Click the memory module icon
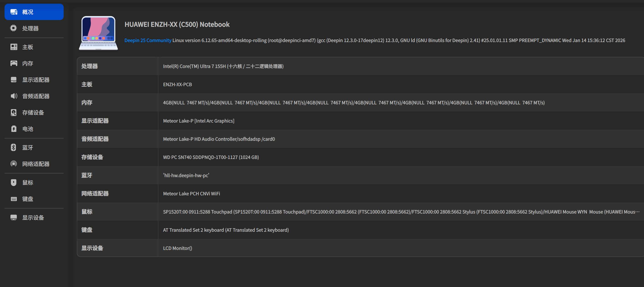Viewport: 644px width, 287px height. tap(13, 63)
